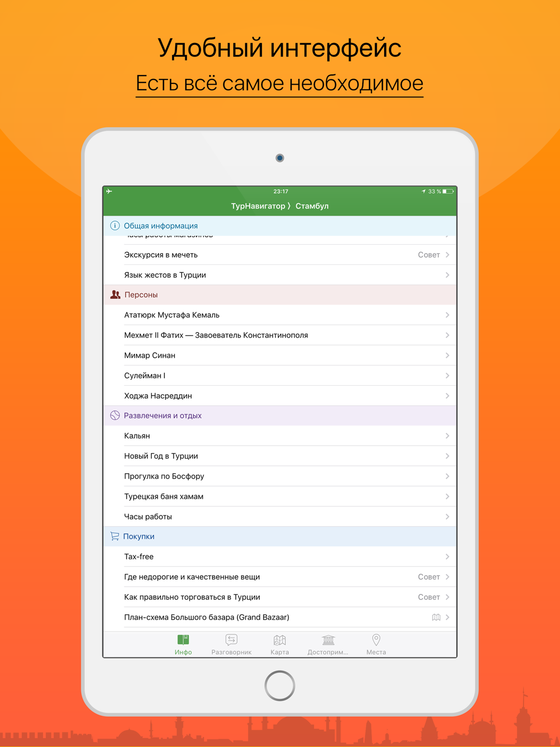Click the Персоны section header

[280, 295]
